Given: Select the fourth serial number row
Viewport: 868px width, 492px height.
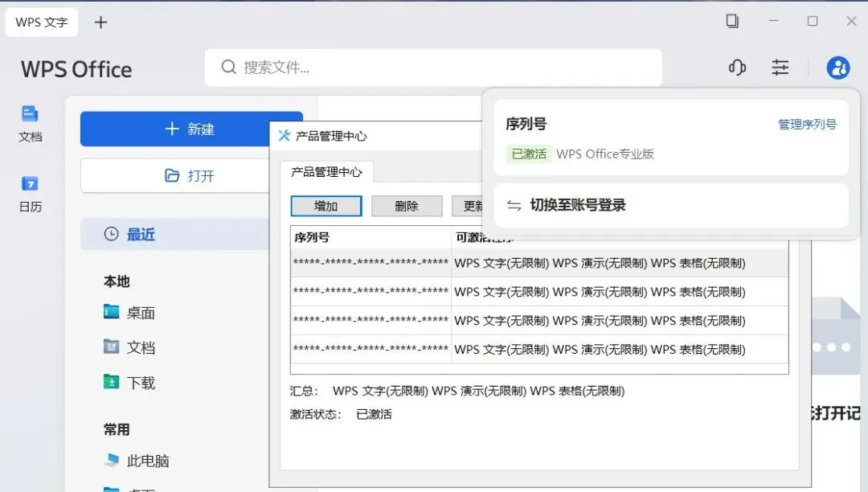Looking at the screenshot, I should tap(539, 349).
